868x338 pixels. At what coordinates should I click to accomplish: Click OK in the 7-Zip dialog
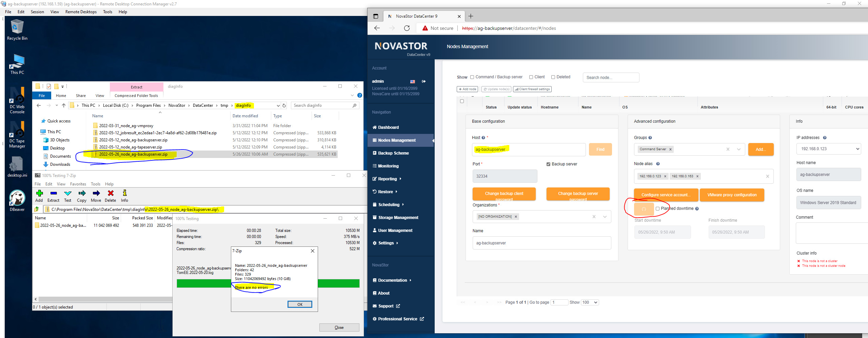coord(300,304)
